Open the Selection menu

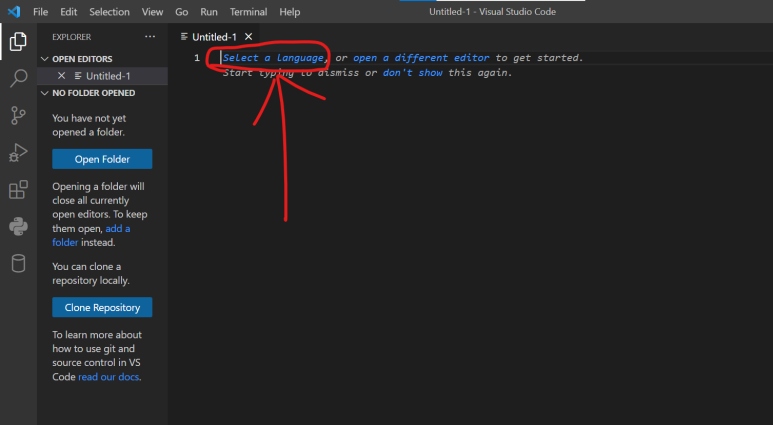tap(109, 12)
